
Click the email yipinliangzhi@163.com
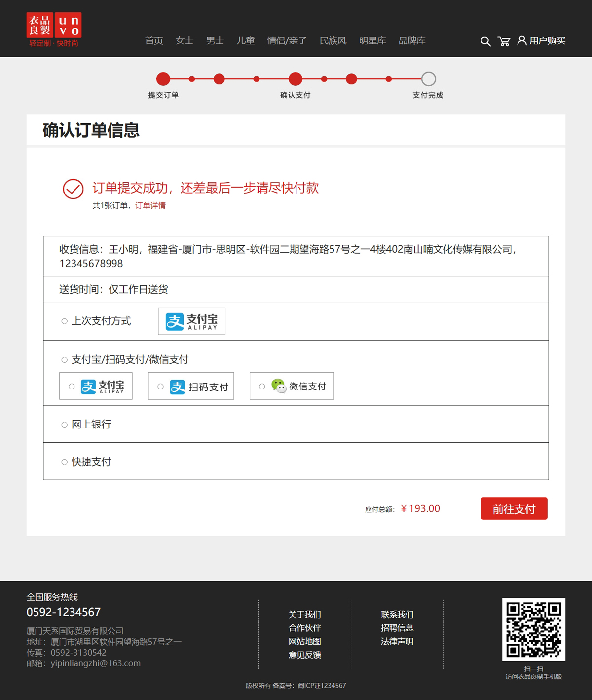[x=96, y=663]
